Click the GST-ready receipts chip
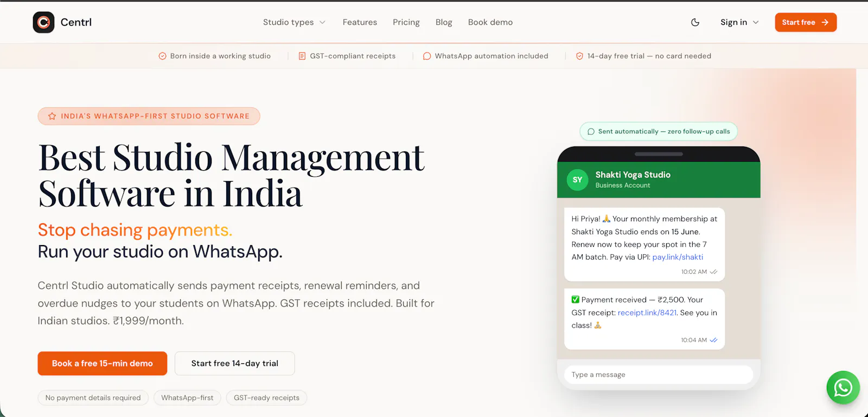This screenshot has width=868, height=417. pos(266,397)
